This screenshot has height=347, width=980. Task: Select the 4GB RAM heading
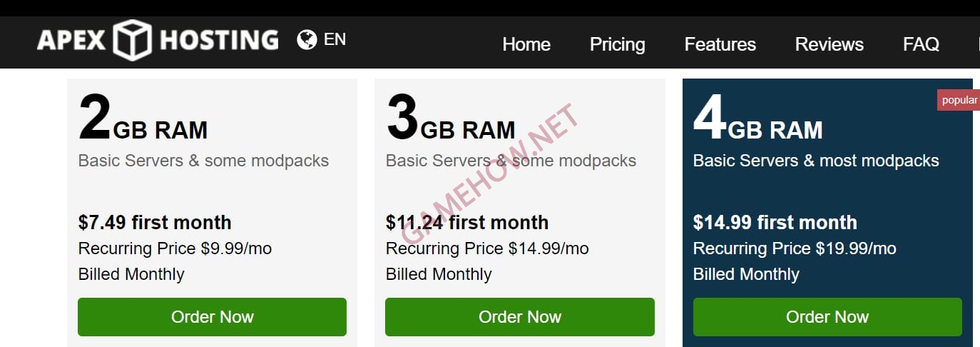coord(757,119)
